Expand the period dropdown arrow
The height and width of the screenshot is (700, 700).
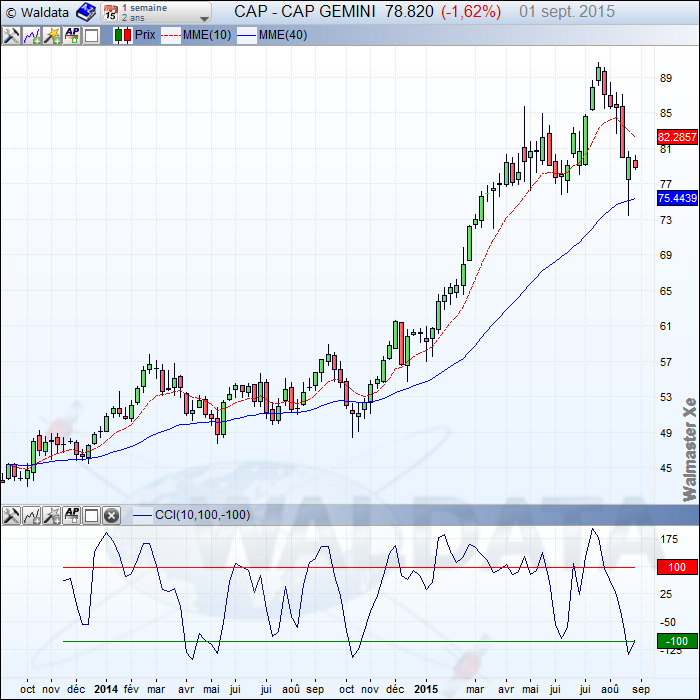tap(204, 18)
